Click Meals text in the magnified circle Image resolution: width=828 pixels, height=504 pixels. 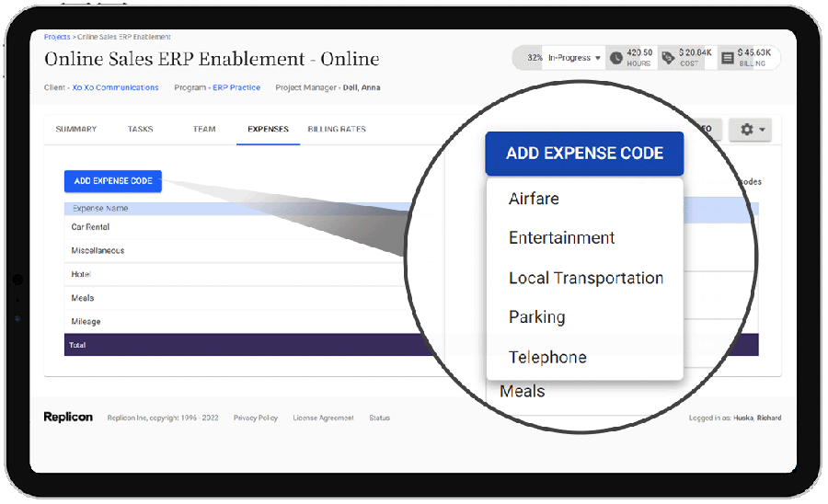[523, 392]
